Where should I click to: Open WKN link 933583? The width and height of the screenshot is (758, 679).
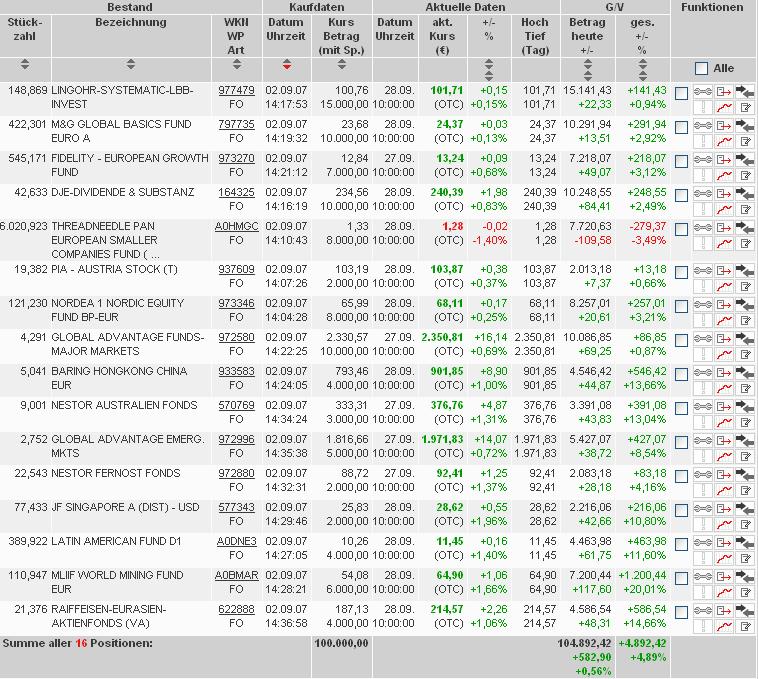(x=236, y=372)
